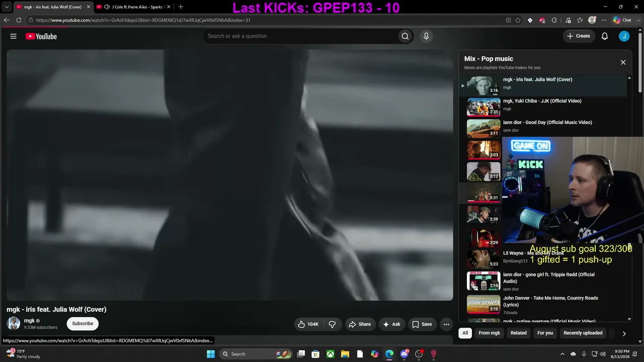Viewport: 644px width, 362px height.
Task: Open Discord from the taskbar
Action: 404,354
